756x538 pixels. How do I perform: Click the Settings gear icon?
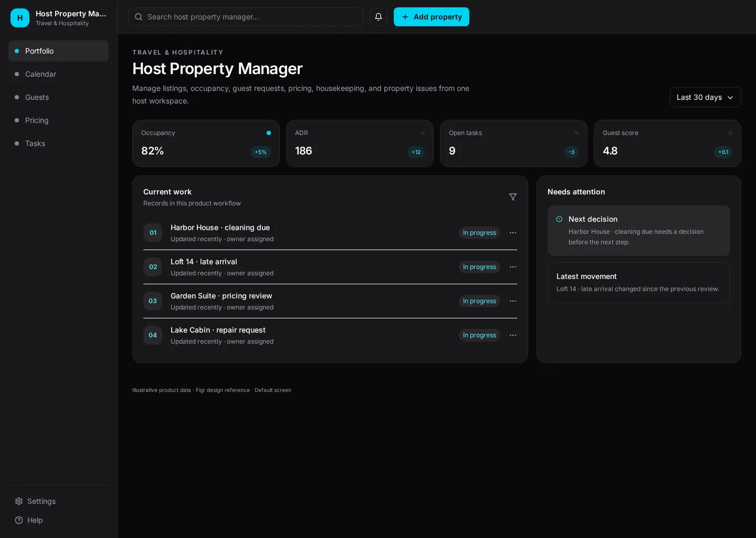pyautogui.click(x=19, y=501)
